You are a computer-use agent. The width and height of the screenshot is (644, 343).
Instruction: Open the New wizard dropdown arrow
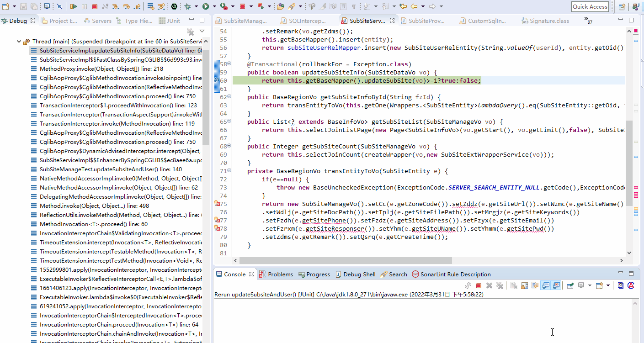pyautogui.click(x=14, y=6)
